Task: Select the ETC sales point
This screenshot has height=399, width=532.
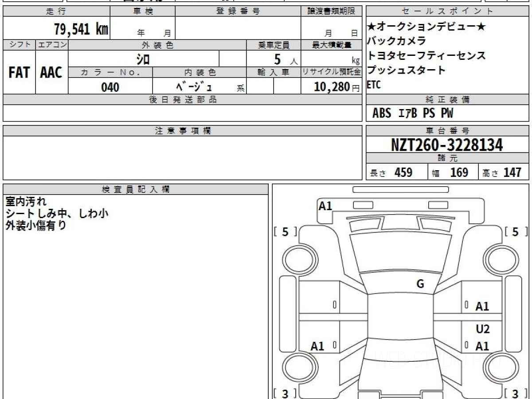Action: tap(374, 85)
